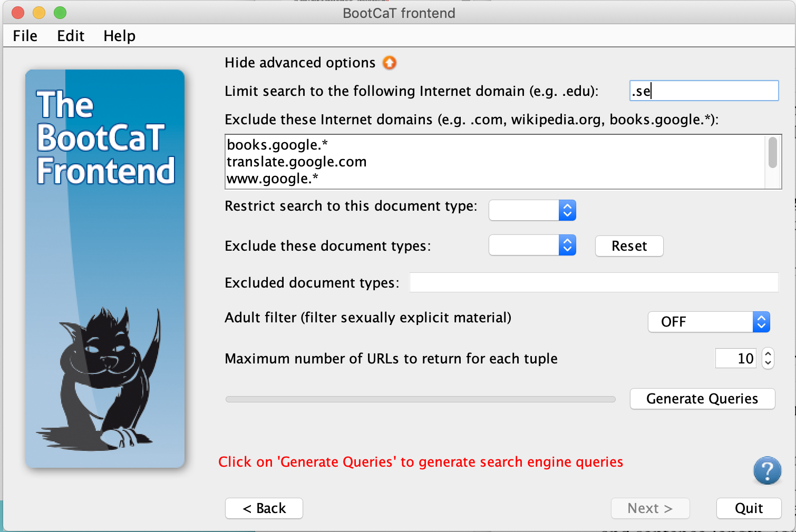Go back with the < Back button
The width and height of the screenshot is (796, 532).
[264, 508]
